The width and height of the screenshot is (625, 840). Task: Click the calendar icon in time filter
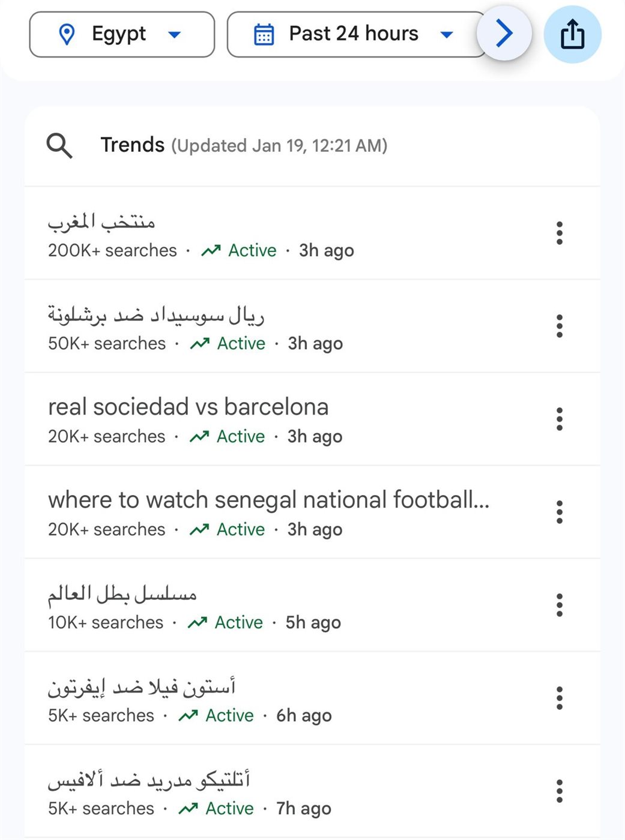[264, 34]
